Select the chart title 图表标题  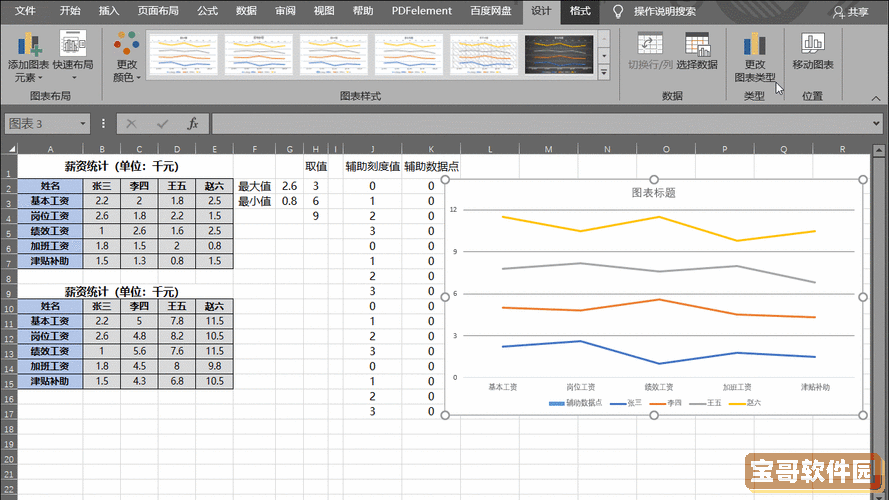tap(654, 193)
